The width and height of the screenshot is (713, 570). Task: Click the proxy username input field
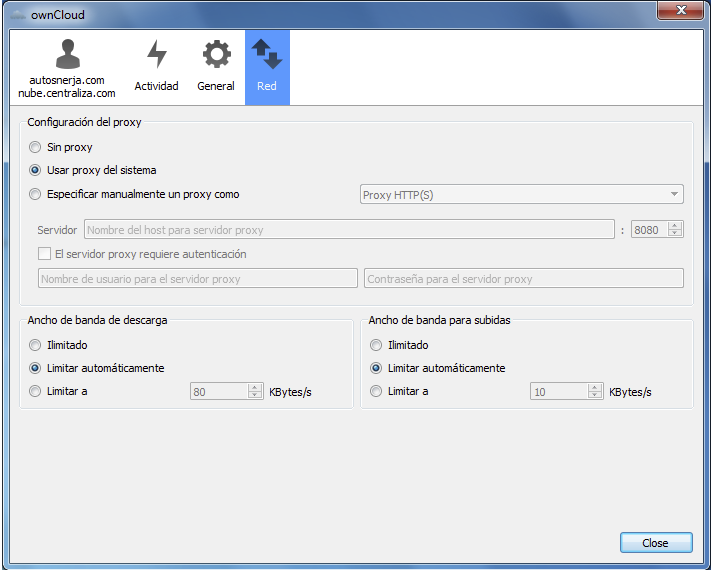(x=197, y=279)
